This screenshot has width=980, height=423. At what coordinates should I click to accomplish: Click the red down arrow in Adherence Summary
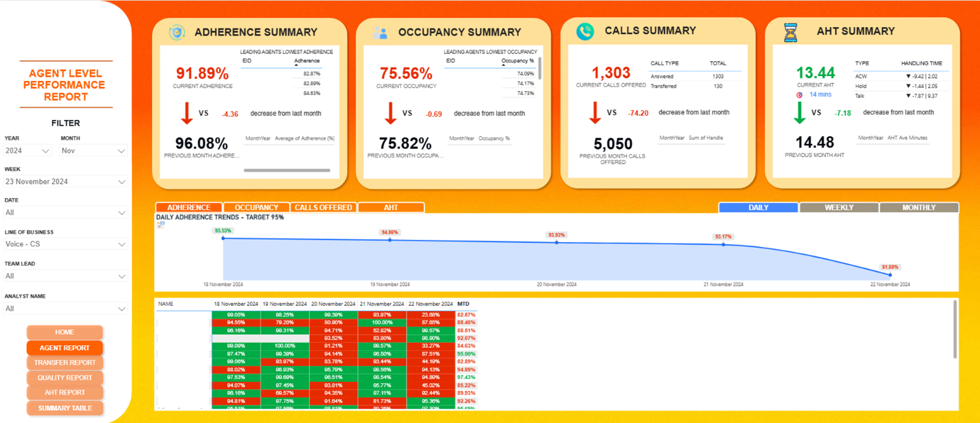point(187,113)
